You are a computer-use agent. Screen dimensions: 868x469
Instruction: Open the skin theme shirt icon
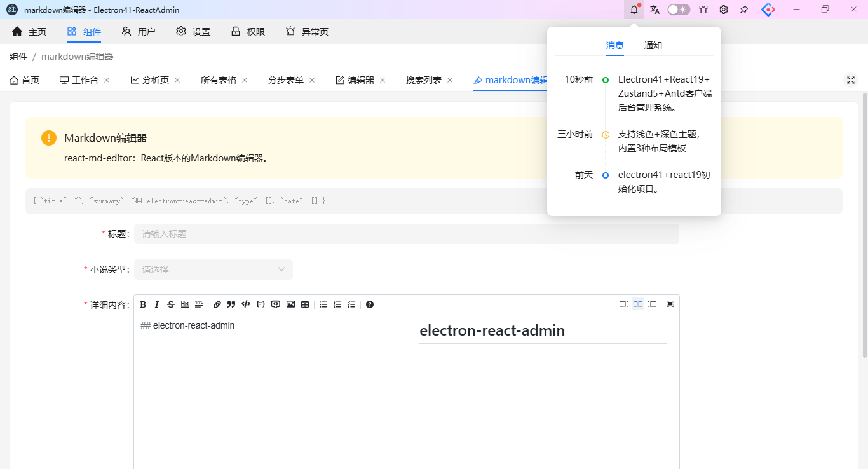[x=703, y=10]
